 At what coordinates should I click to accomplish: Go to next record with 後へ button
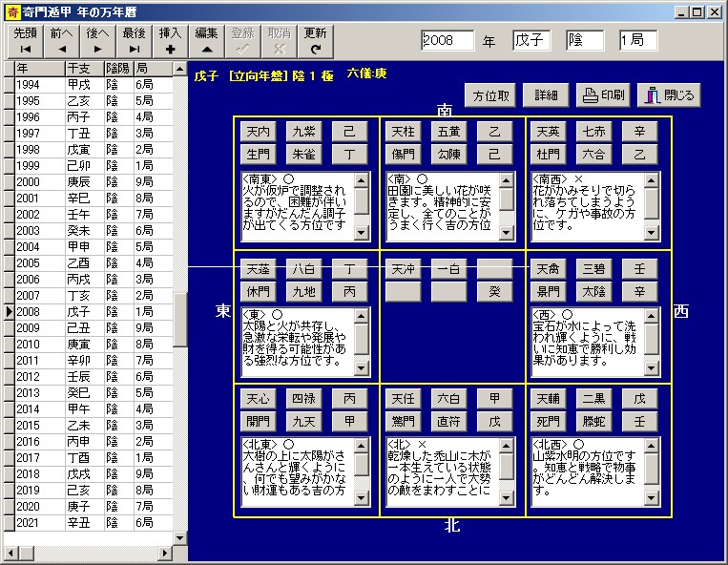[98, 40]
